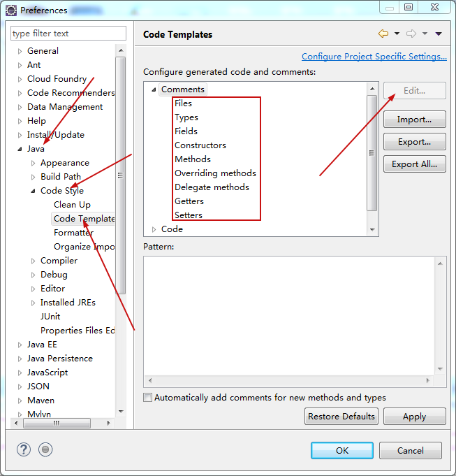The image size is (456, 476).
Task: Open Configure Project Specific Settings link
Action: [374, 57]
